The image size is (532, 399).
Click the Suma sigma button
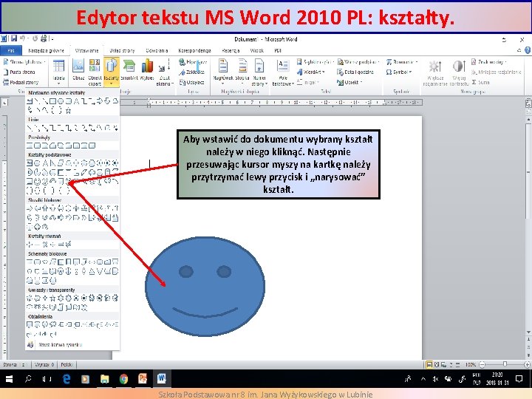coord(480,82)
